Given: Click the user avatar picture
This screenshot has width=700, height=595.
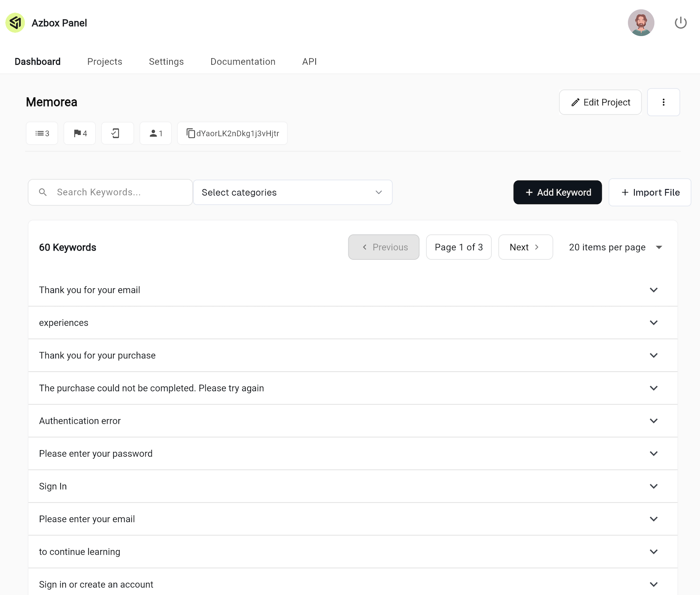Looking at the screenshot, I should [x=641, y=22].
